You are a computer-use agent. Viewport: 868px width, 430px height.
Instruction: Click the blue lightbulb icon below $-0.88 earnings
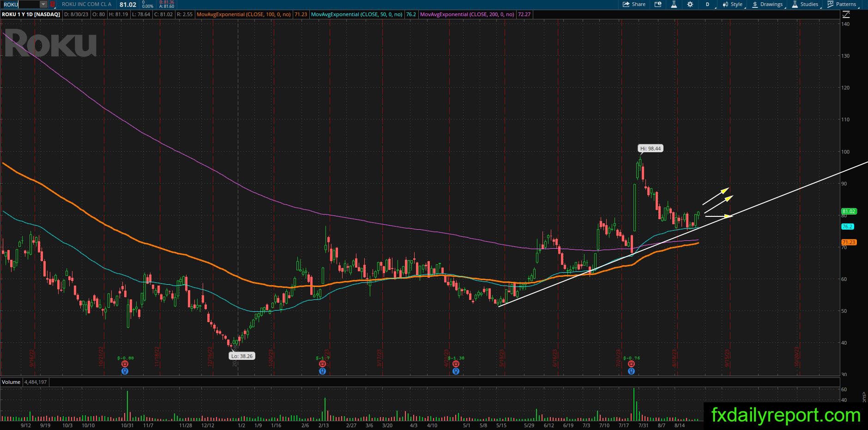125,371
